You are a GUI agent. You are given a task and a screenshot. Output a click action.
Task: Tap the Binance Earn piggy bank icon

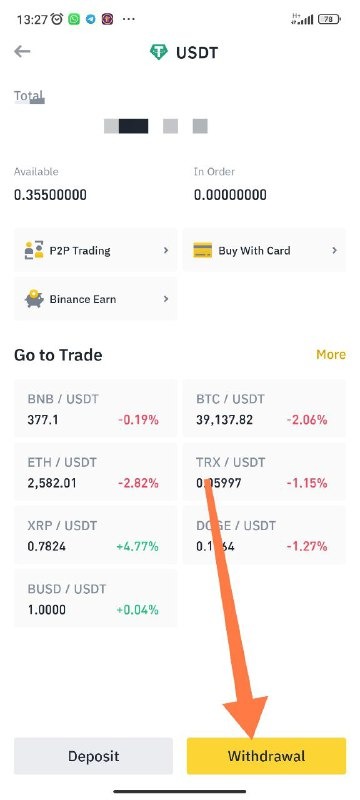34,299
